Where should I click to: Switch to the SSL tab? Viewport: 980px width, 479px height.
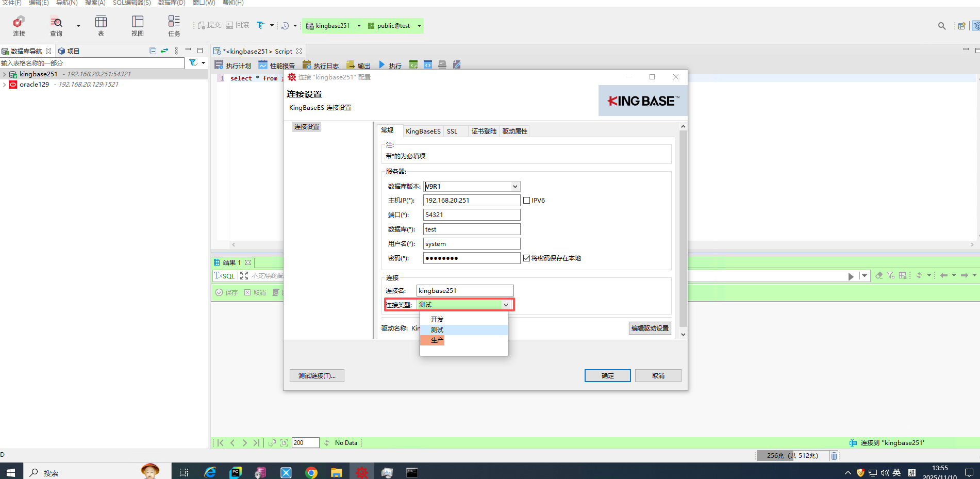point(452,131)
